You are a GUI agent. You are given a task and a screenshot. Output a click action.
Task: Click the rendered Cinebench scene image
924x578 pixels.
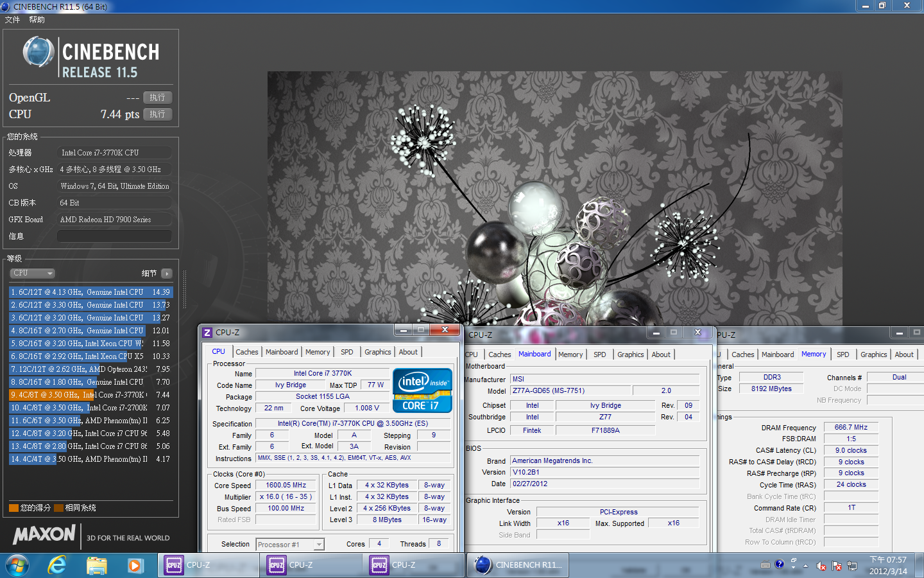554,198
